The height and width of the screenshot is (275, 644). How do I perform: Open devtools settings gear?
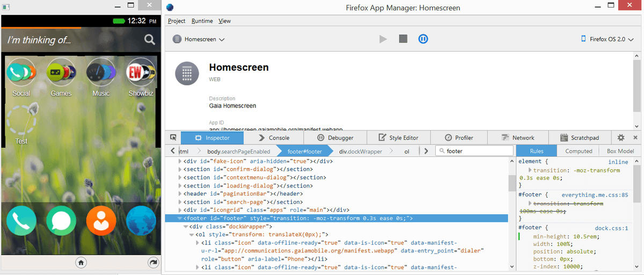(x=621, y=137)
